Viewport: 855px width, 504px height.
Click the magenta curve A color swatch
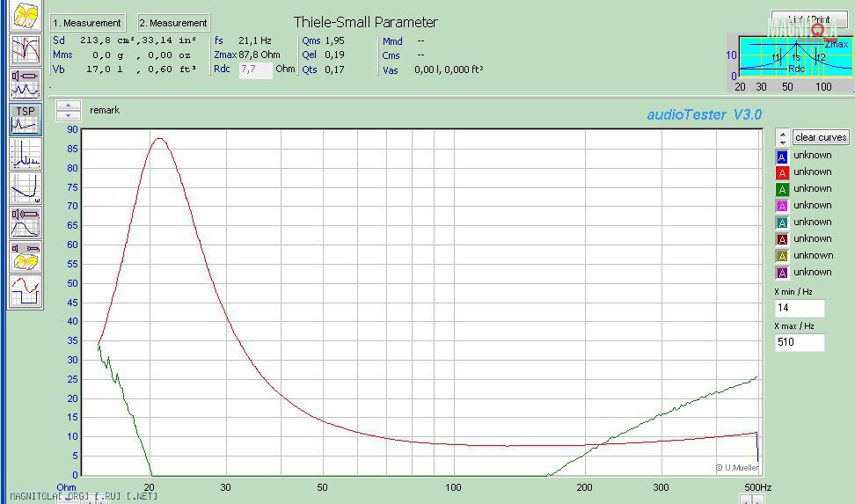(781, 207)
